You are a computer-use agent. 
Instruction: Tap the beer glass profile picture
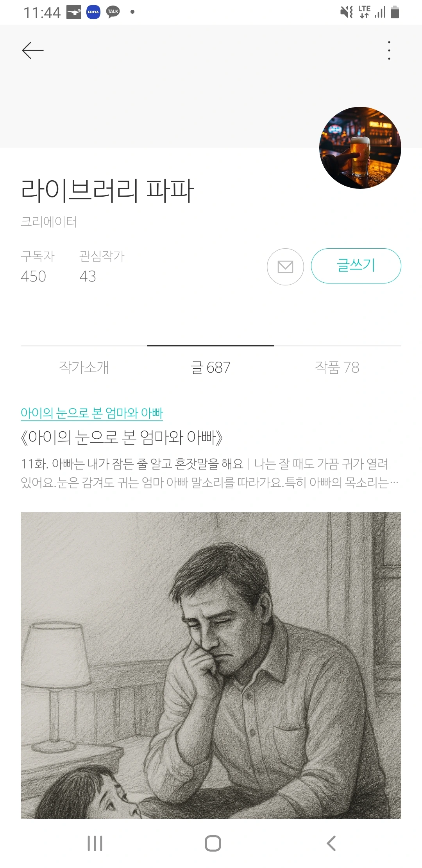coord(360,148)
